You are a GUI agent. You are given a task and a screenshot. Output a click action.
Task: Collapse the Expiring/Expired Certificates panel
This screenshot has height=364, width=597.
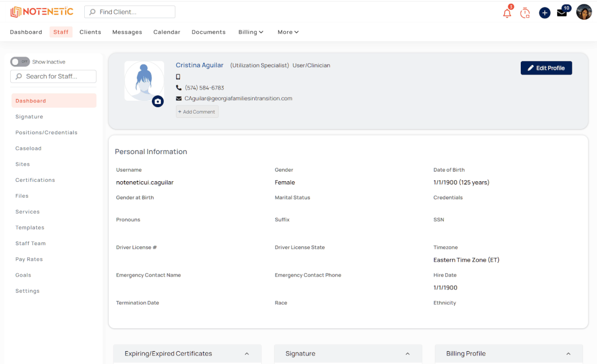(x=247, y=354)
